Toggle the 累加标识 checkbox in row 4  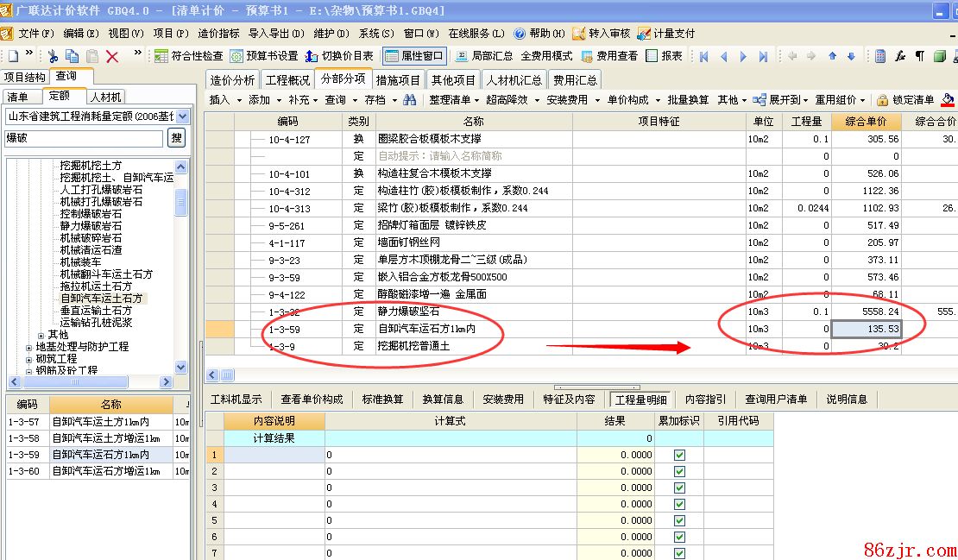click(679, 504)
